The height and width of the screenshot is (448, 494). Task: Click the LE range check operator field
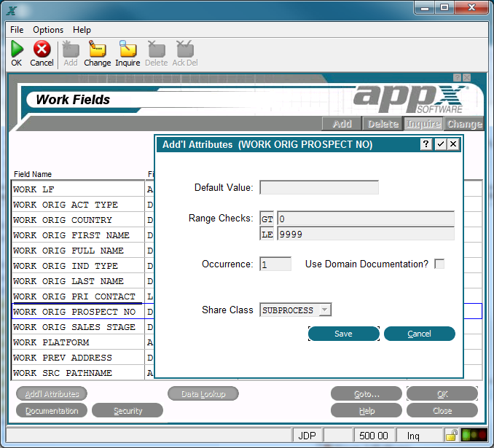pos(267,234)
